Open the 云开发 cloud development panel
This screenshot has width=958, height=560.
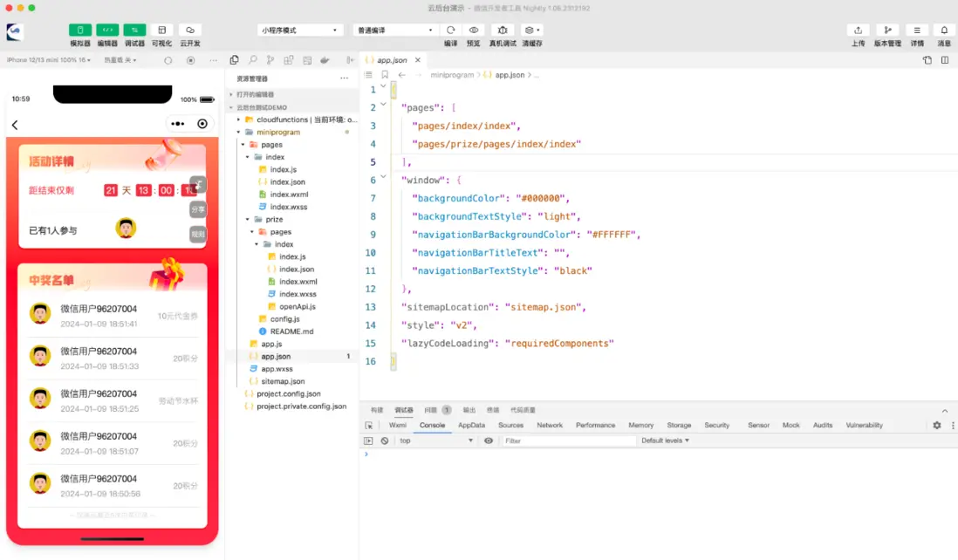(x=190, y=30)
